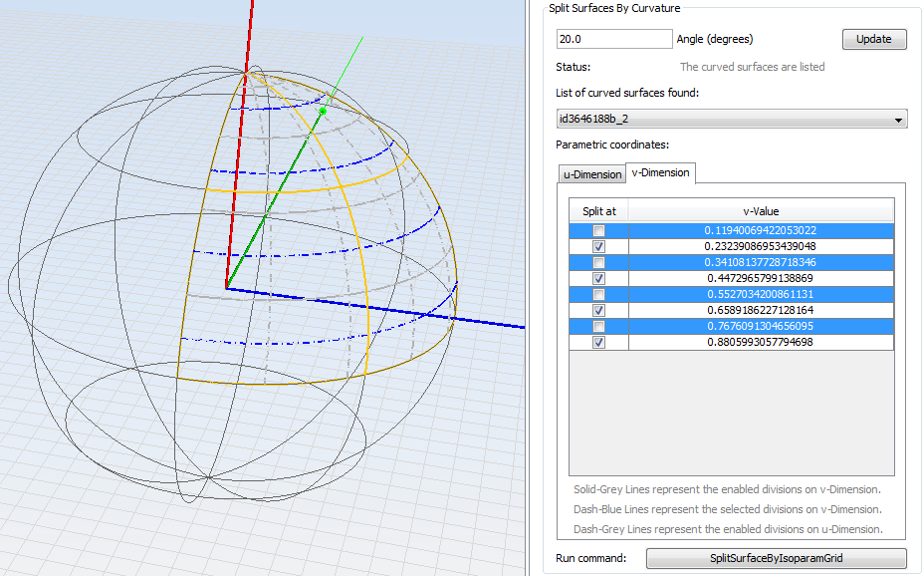The height and width of the screenshot is (576, 924).
Task: Click the Update button
Action: coord(874,40)
